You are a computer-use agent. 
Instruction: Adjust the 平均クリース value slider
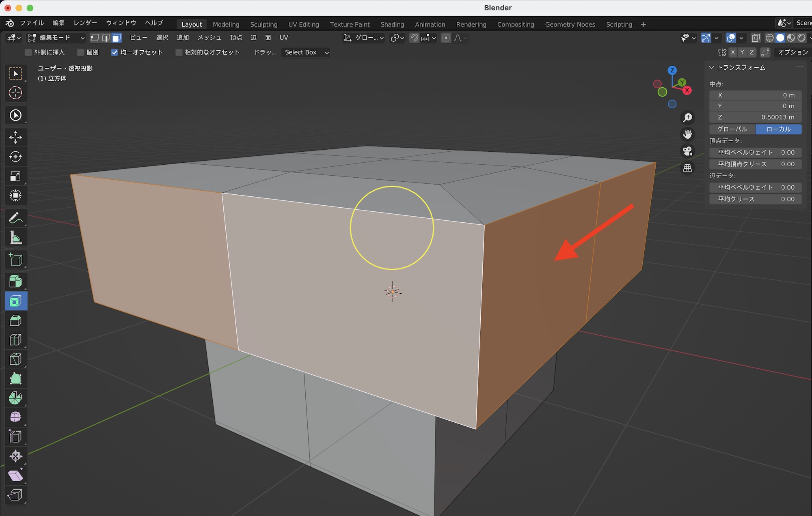point(755,199)
